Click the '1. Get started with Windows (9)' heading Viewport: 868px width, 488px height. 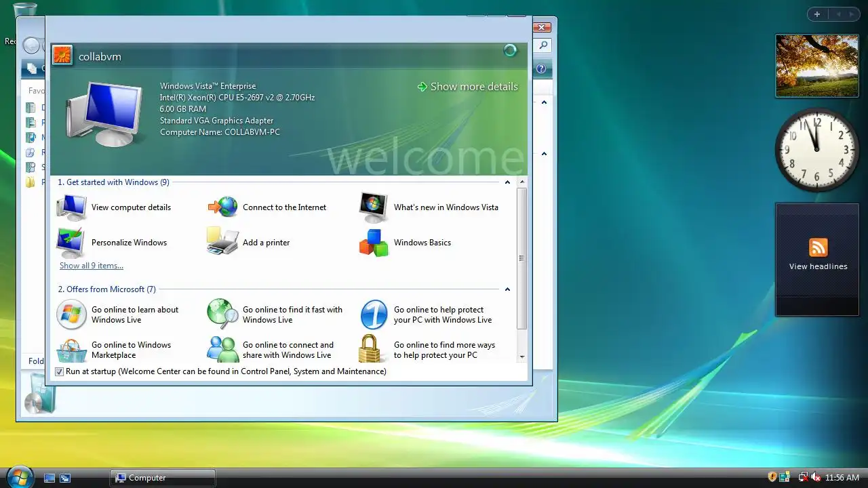click(113, 182)
